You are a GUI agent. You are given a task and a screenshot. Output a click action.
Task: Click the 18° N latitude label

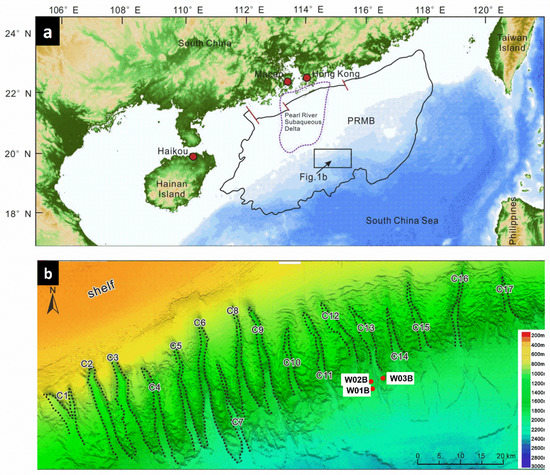click(18, 214)
